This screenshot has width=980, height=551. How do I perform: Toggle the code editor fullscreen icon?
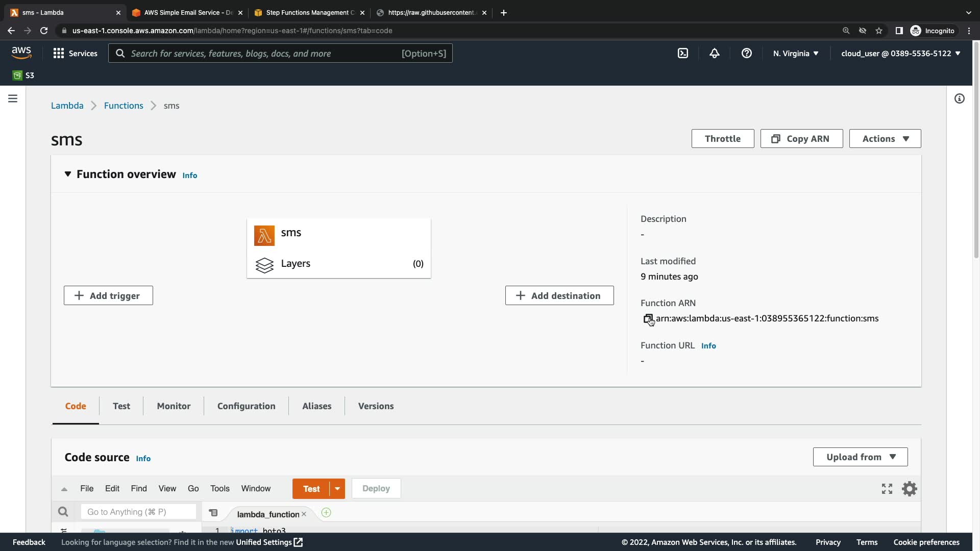[x=887, y=489]
